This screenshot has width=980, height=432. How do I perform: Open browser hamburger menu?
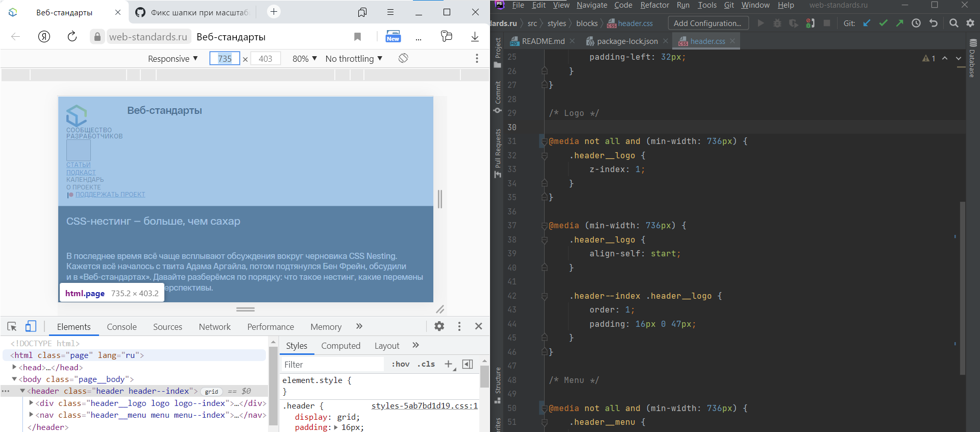point(390,12)
